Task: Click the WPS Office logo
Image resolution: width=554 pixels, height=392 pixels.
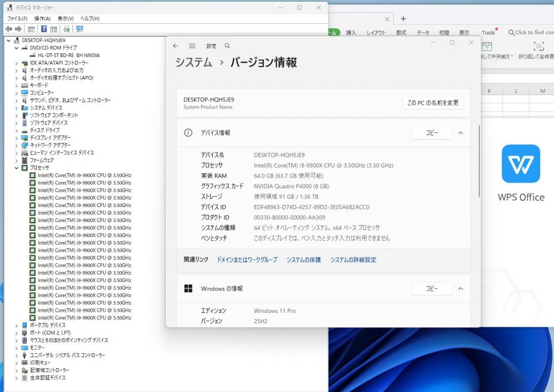Action: [521, 163]
